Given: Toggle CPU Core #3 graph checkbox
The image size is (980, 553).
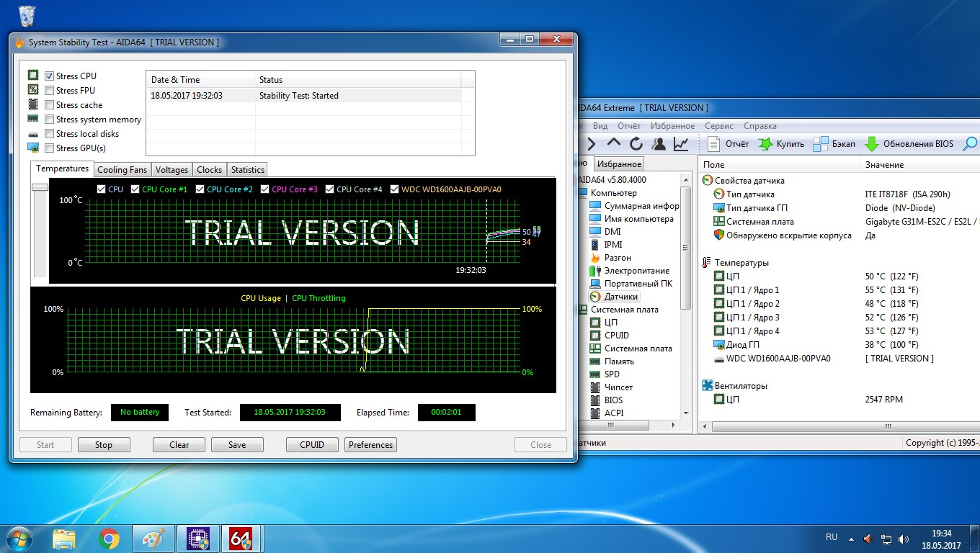Looking at the screenshot, I should tap(264, 189).
